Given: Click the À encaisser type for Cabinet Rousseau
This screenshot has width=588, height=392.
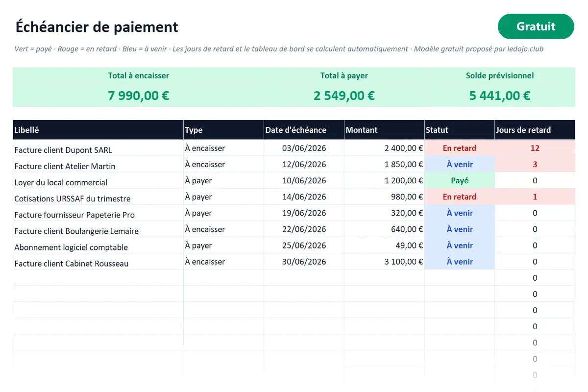Looking at the screenshot, I should [223, 261].
